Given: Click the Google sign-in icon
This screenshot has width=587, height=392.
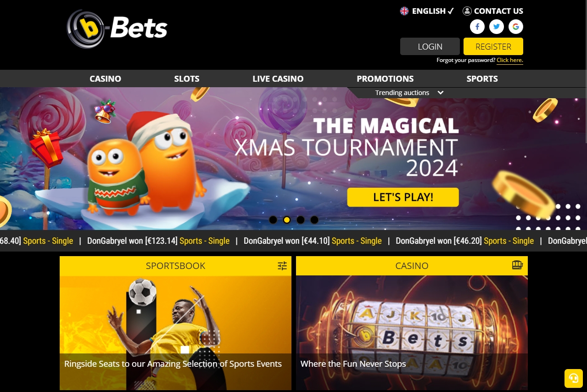Looking at the screenshot, I should [516, 27].
